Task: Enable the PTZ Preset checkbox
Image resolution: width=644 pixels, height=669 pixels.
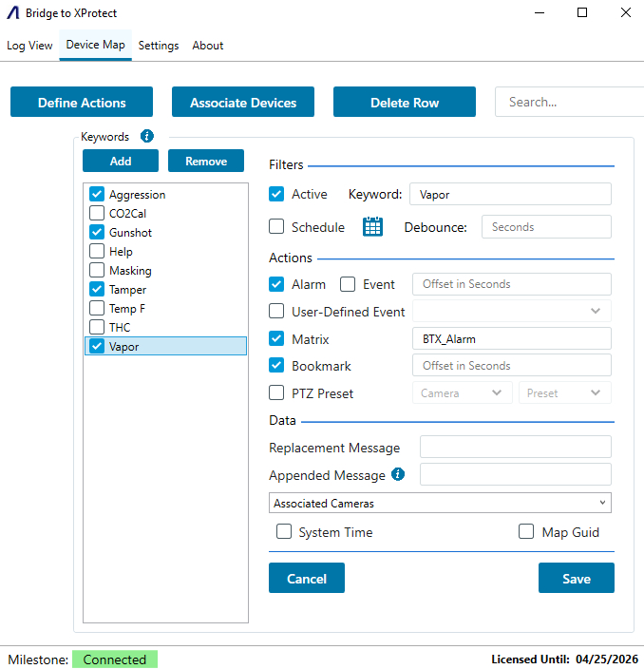Action: [276, 392]
